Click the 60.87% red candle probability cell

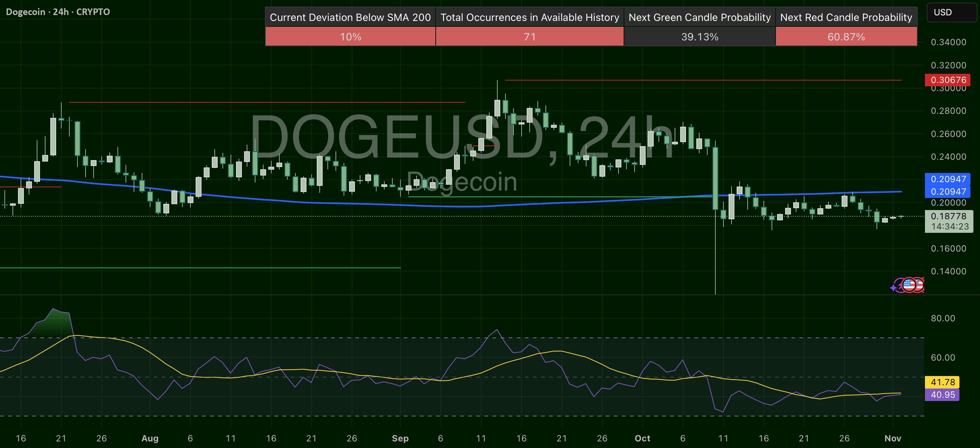(x=846, y=37)
